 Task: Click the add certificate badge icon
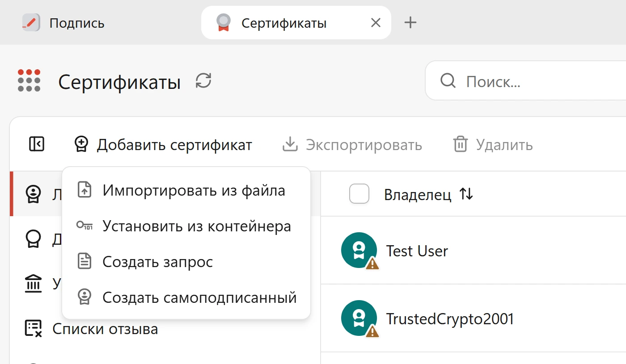click(x=81, y=144)
